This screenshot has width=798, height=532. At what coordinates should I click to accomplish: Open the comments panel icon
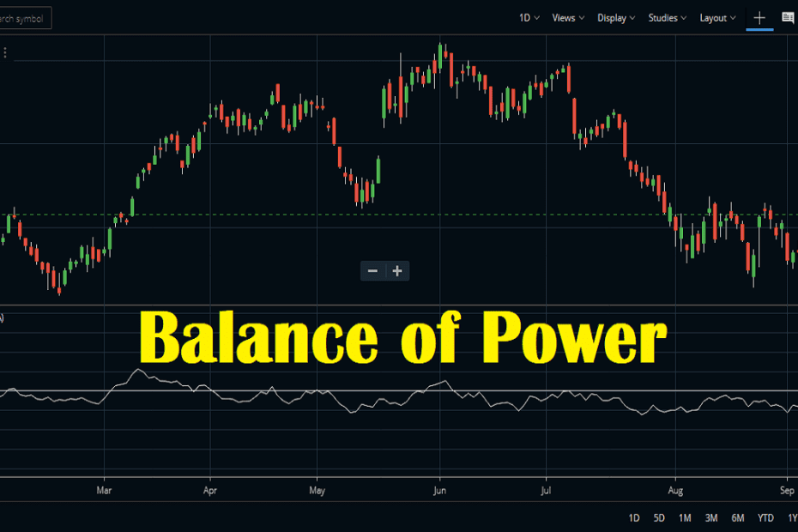point(786,17)
